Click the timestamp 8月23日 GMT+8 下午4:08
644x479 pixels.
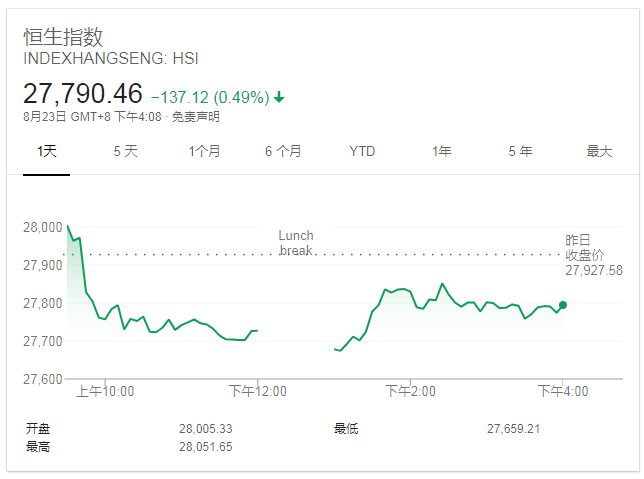click(92, 117)
